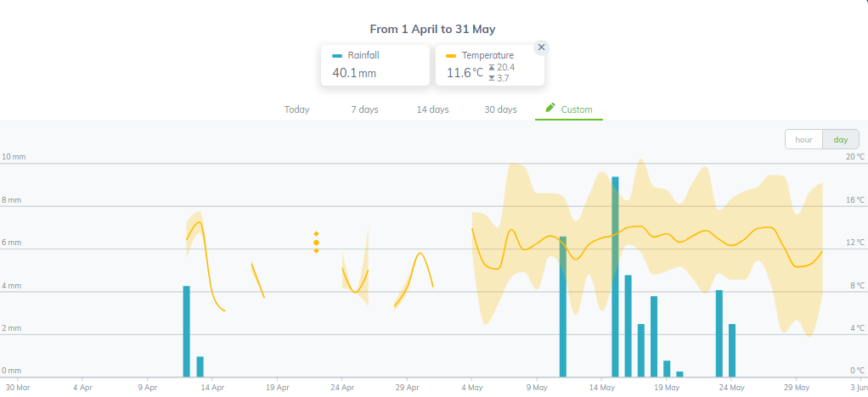Select the Today range tab
Image resolution: width=868 pixels, height=397 pixels.
coord(296,109)
